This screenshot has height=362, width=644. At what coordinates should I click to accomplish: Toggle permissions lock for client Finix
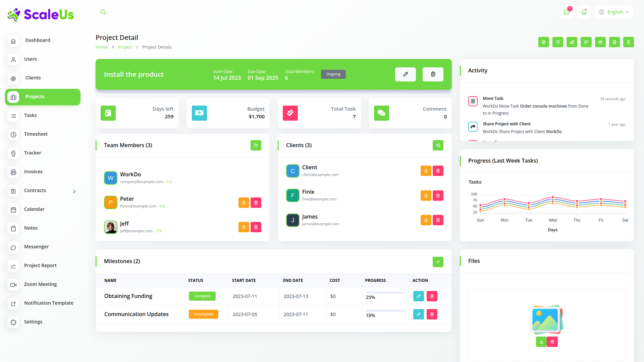(x=426, y=196)
